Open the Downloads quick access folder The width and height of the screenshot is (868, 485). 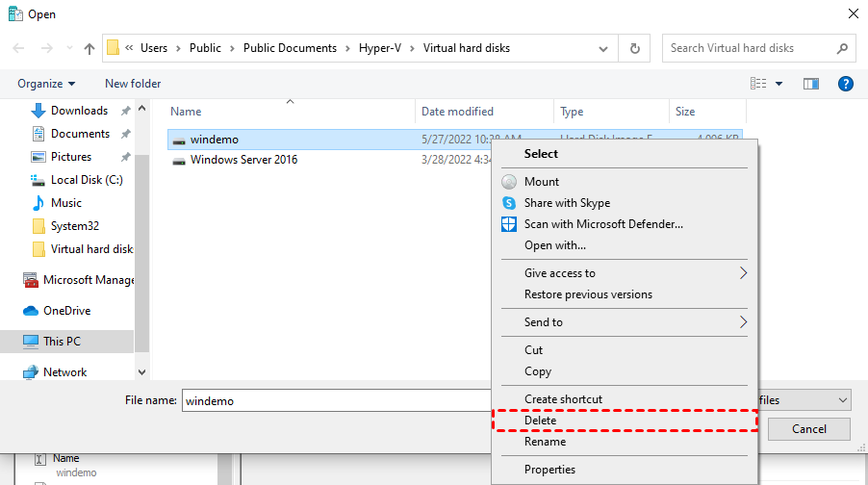tap(79, 111)
